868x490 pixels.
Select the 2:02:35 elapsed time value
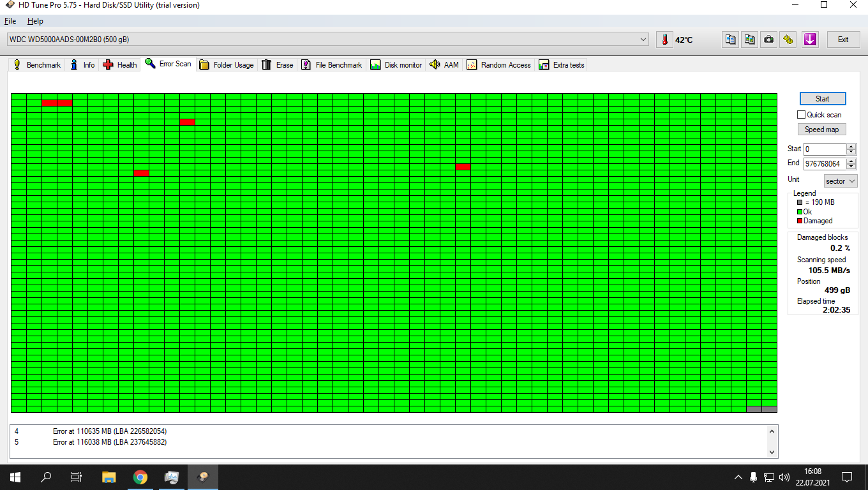pyautogui.click(x=836, y=310)
